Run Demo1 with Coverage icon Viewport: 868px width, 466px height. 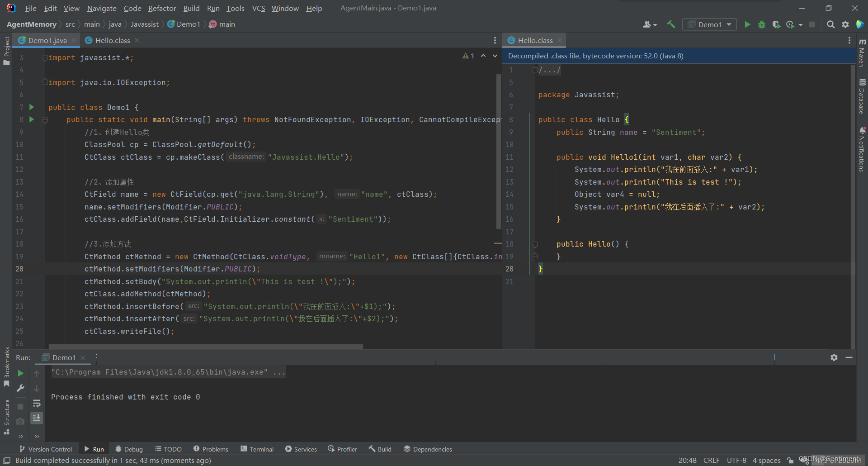[776, 24]
